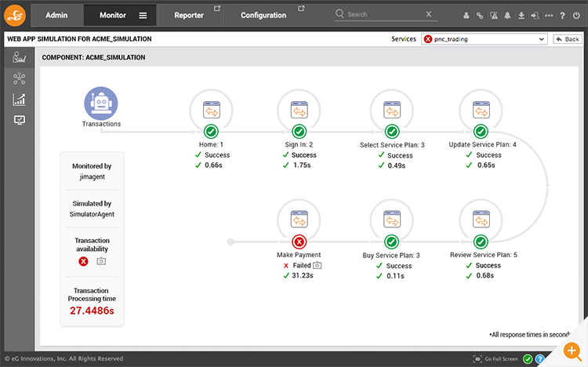Image resolution: width=588 pixels, height=367 pixels.
Task: Open the Admin tab
Action: (56, 16)
